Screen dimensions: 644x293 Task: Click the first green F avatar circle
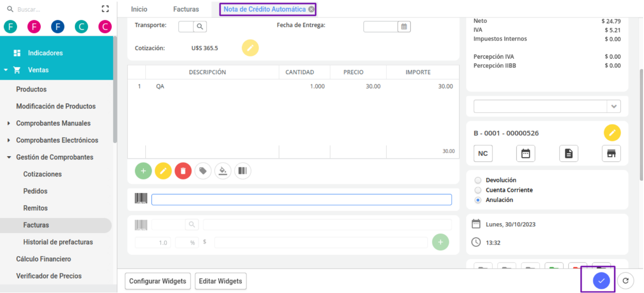click(x=11, y=27)
